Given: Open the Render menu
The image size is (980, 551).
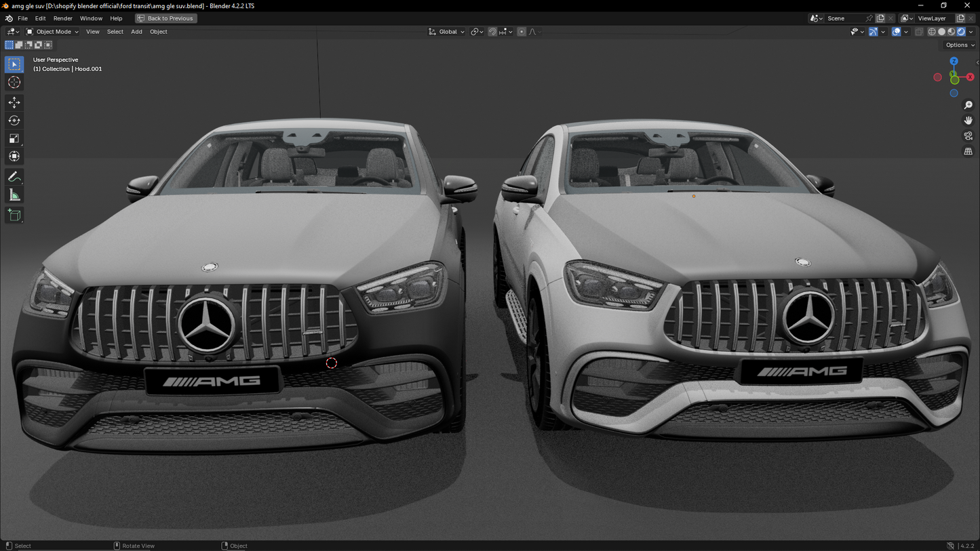Looking at the screenshot, I should pos(62,18).
